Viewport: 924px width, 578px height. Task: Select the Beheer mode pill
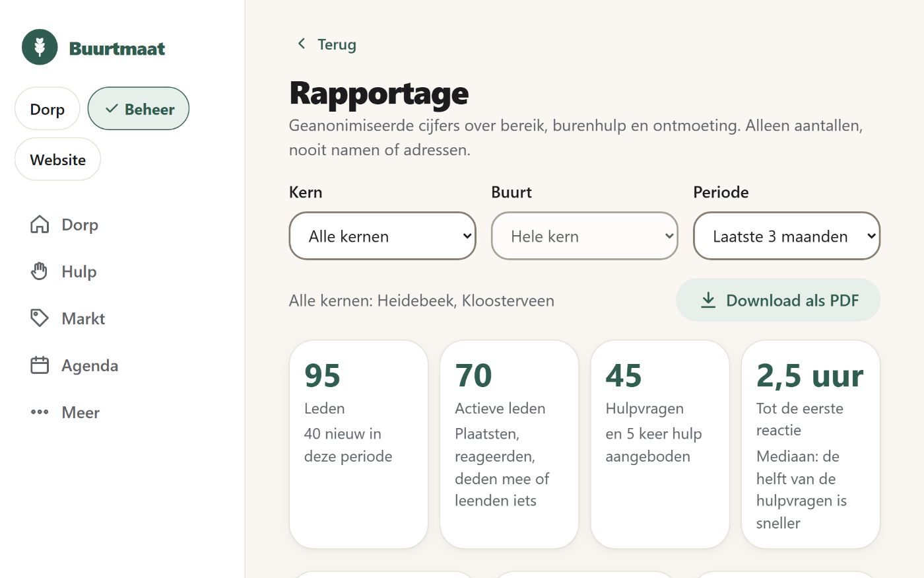(139, 109)
